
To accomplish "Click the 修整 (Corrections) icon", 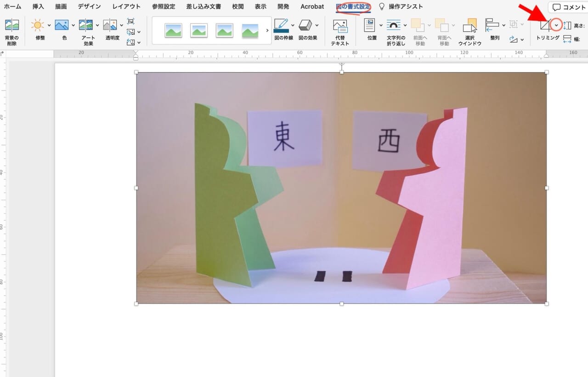I will [x=36, y=25].
